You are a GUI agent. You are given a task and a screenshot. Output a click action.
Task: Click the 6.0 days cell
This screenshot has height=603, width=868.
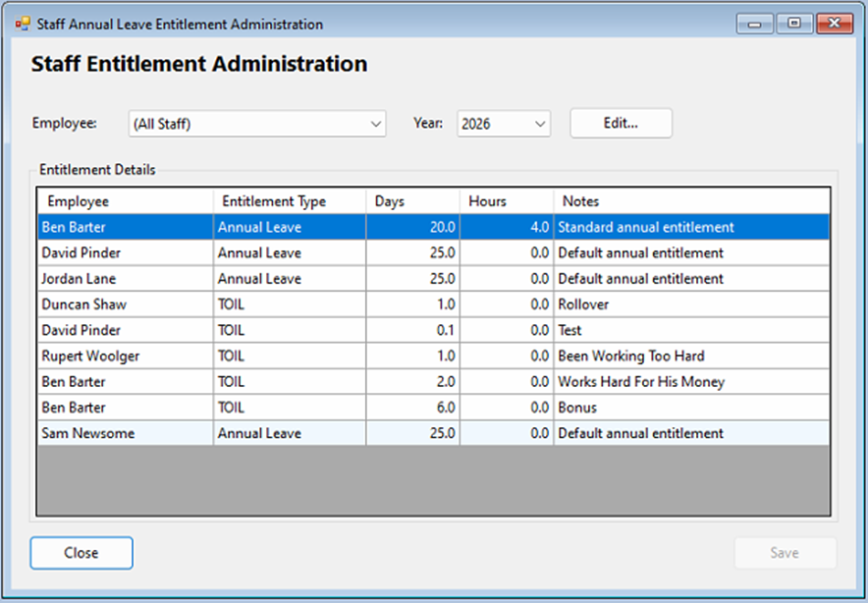click(x=413, y=407)
